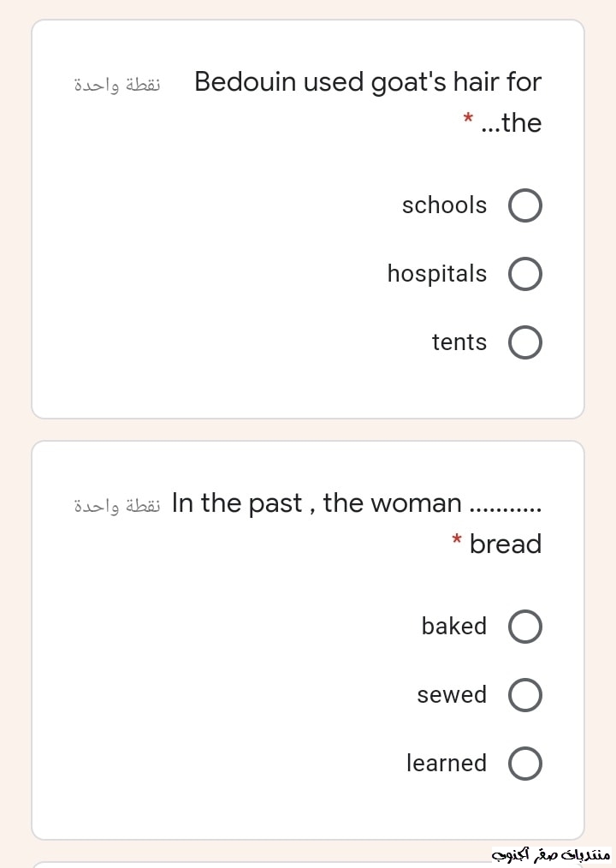Select the "hospitals" radio circle

pyautogui.click(x=525, y=275)
